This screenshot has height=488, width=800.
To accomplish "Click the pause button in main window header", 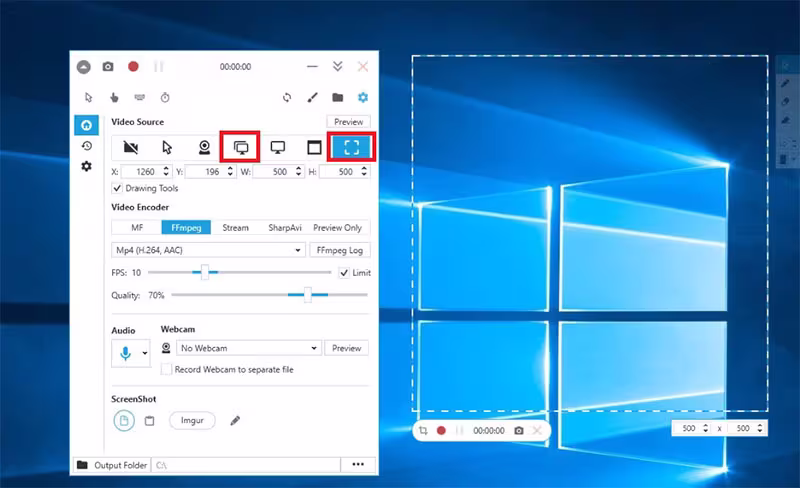I will [x=159, y=67].
